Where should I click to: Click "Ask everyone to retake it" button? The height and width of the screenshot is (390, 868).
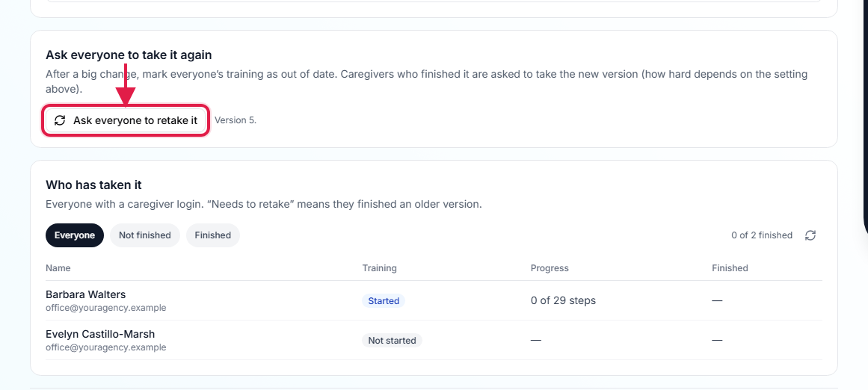[126, 120]
